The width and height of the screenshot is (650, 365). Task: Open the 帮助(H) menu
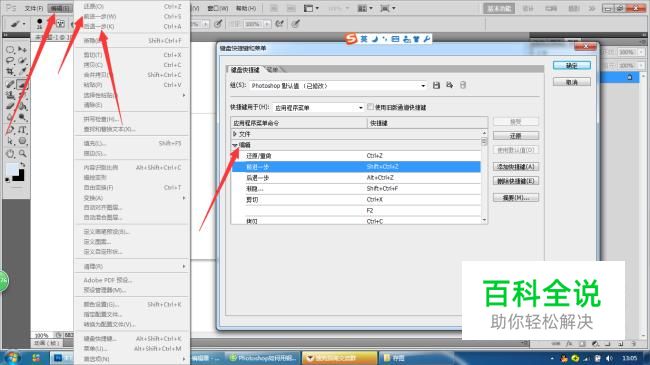246,8
